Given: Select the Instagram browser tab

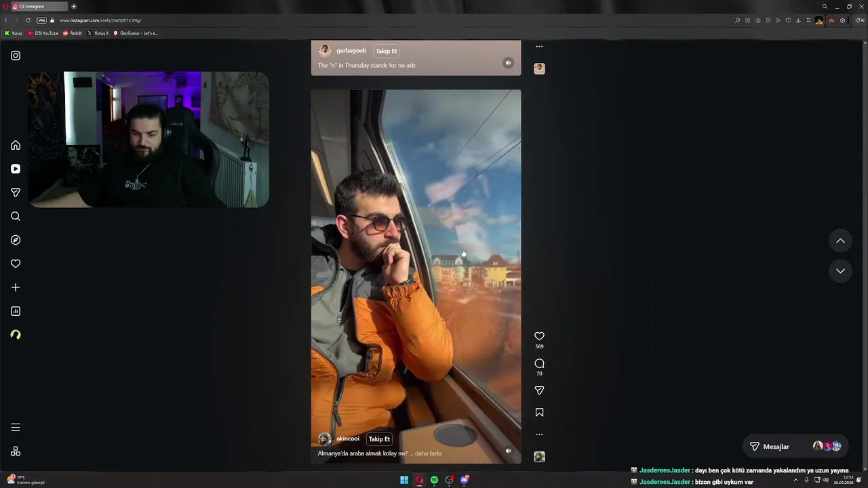Looking at the screenshot, I should point(39,6).
